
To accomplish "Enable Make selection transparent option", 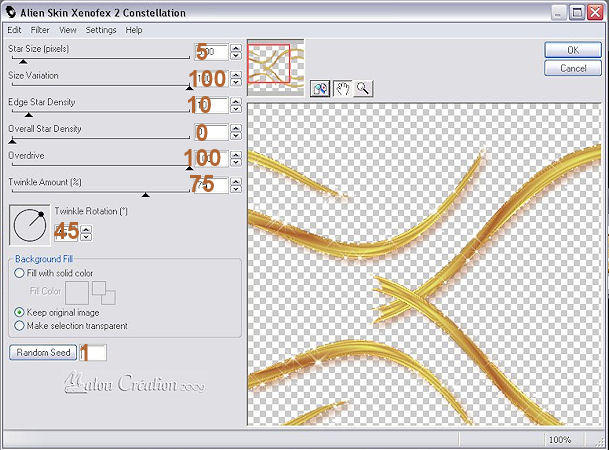I will tap(19, 325).
